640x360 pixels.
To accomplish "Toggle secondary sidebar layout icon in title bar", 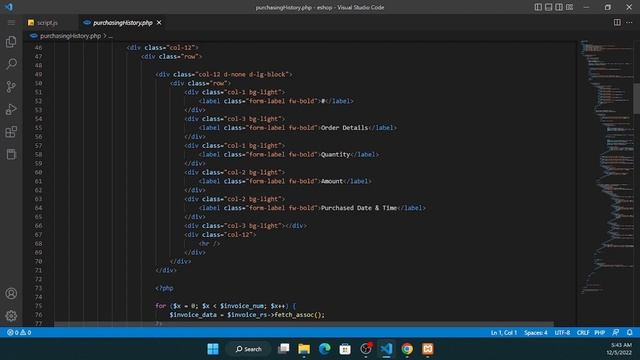I will point(559,7).
